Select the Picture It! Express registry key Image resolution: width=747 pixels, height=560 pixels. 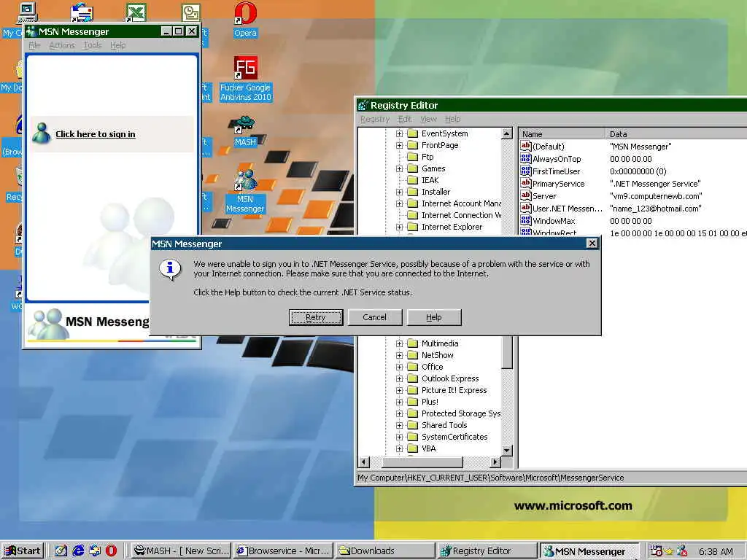tap(454, 390)
